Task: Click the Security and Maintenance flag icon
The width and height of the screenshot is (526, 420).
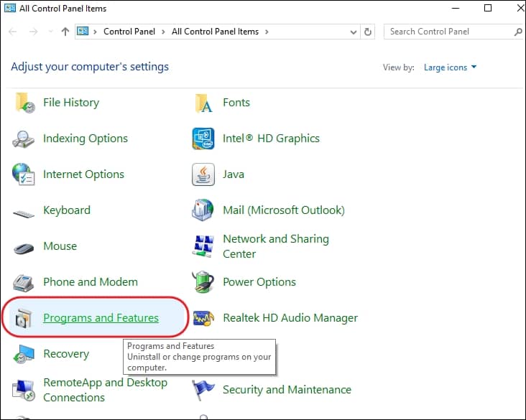Action: pyautogui.click(x=203, y=390)
